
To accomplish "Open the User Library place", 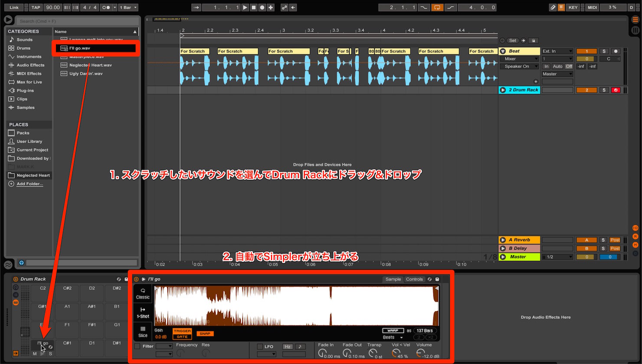I will point(29,141).
